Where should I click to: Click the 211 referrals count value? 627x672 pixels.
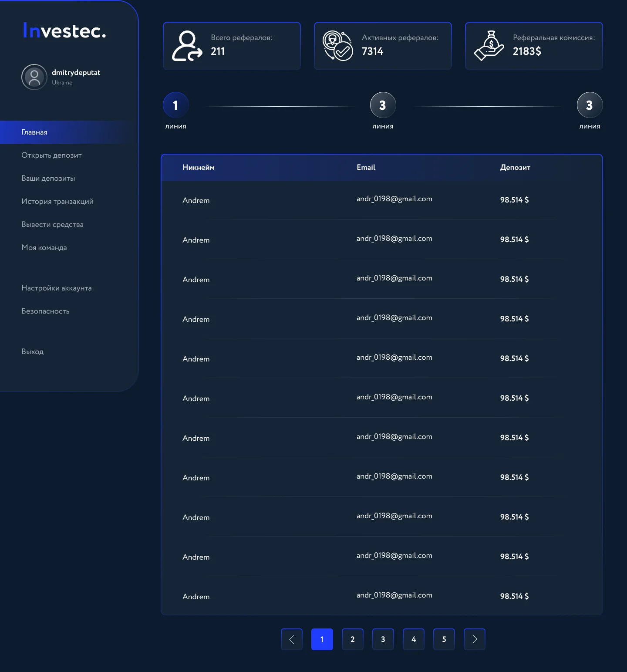pyautogui.click(x=218, y=51)
